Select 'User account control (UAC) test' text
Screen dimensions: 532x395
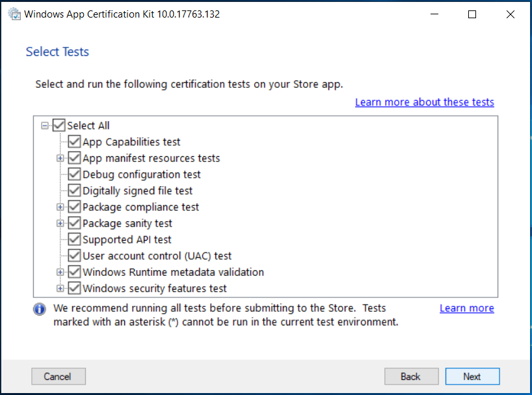pos(157,256)
